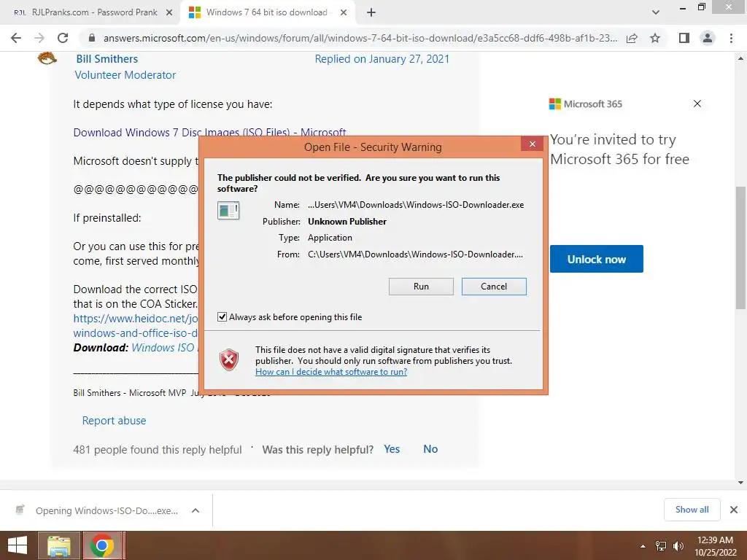Click the application file icon in dialog

click(228, 210)
